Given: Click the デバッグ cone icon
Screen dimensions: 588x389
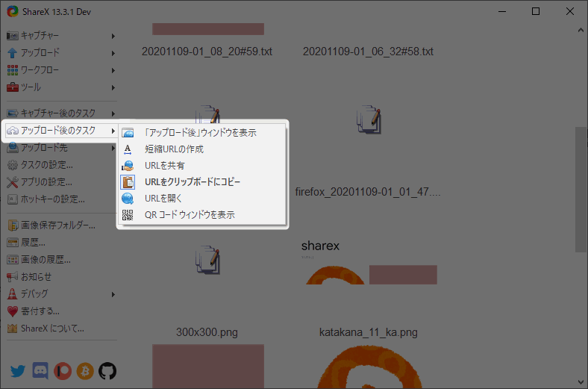Looking at the screenshot, I should [x=13, y=293].
